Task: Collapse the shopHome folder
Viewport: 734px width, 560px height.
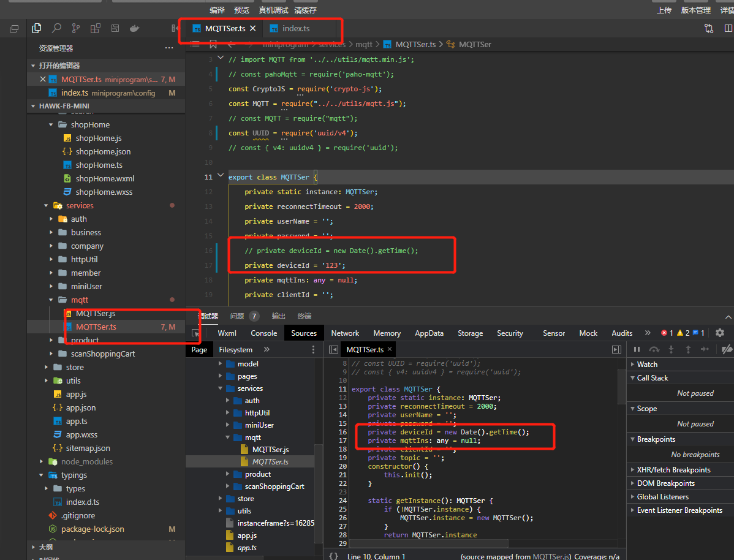Action: pos(51,124)
